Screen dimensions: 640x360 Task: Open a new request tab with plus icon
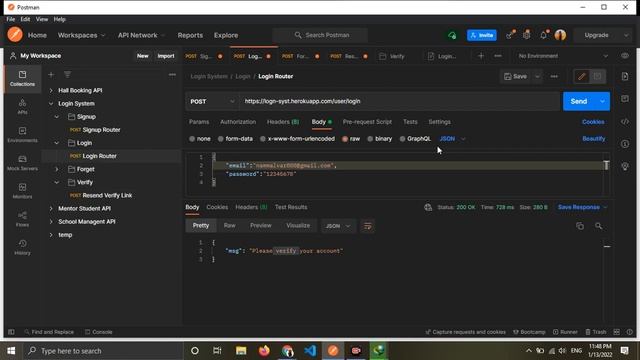point(481,56)
